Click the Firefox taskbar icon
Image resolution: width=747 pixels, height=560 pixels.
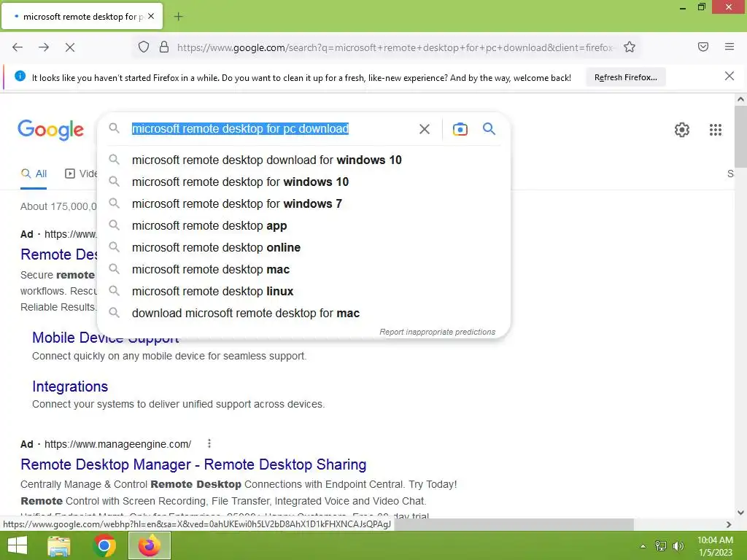[x=149, y=545]
